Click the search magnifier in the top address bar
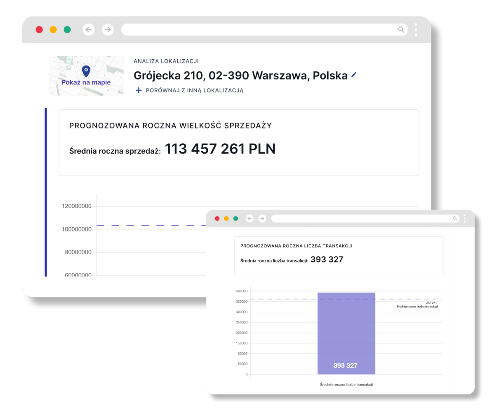This screenshot has height=420, width=504. tap(401, 30)
